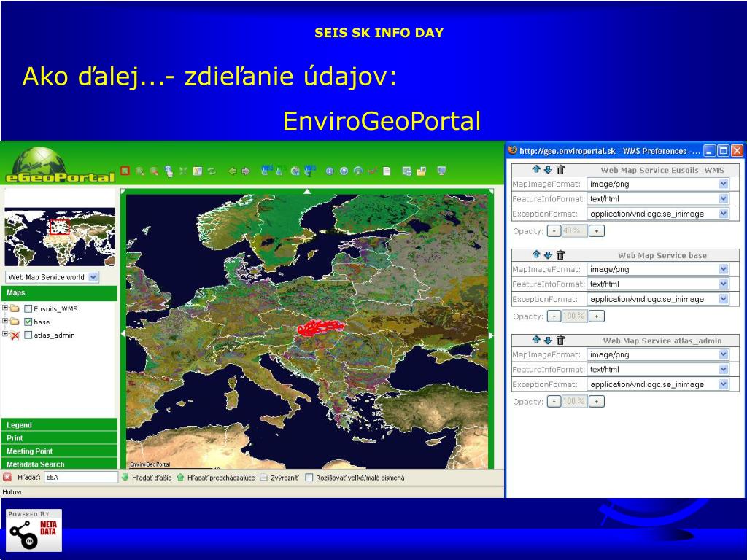Image resolution: width=747 pixels, height=560 pixels.
Task: Click the eGeoPortal logo
Action: [x=60, y=166]
